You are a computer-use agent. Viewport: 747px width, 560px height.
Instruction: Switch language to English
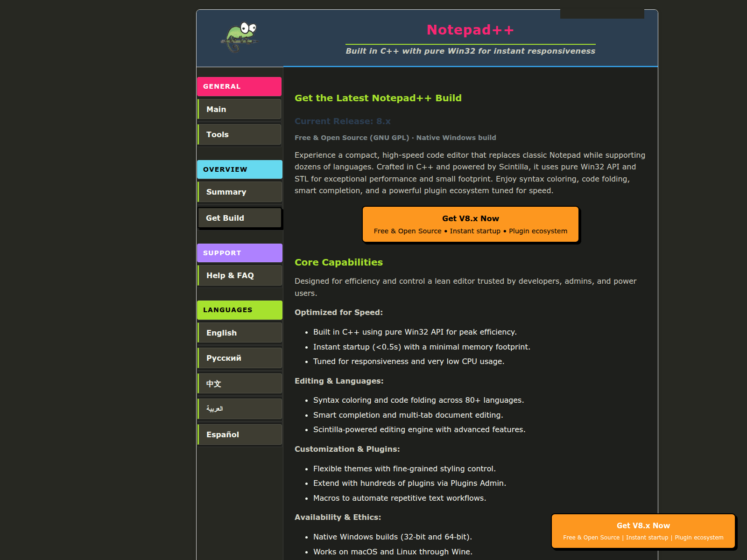tap(240, 333)
